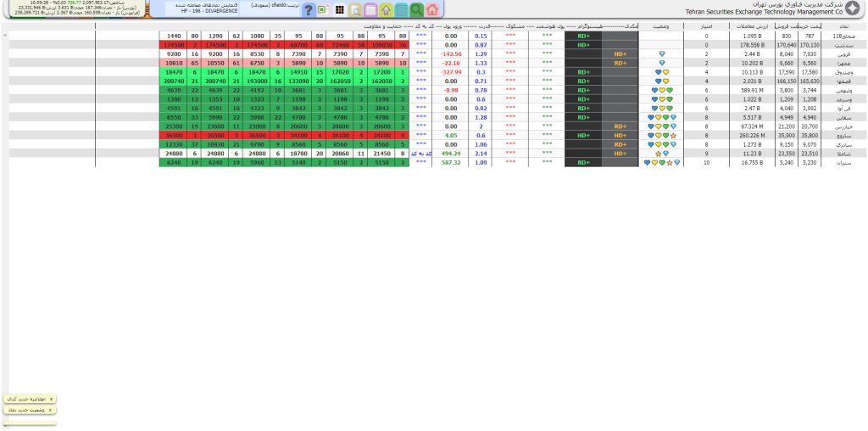Click the cell showing 12330
The width and height of the screenshot is (868, 431).
tap(173, 144)
